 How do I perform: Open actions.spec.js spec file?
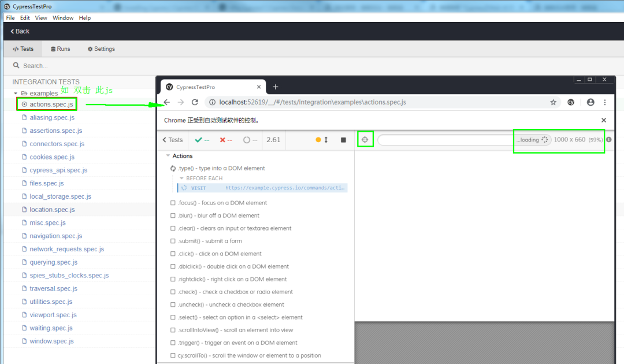coord(51,104)
